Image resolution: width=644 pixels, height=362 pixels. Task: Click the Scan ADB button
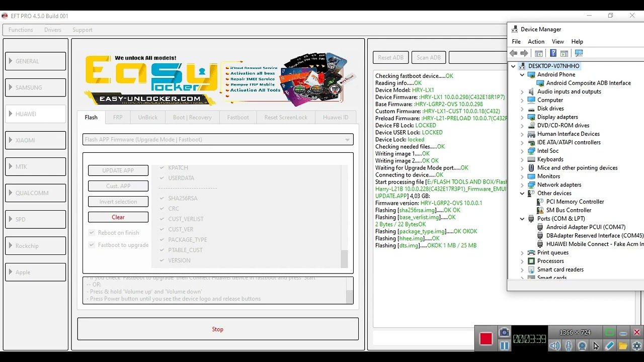[429, 57]
